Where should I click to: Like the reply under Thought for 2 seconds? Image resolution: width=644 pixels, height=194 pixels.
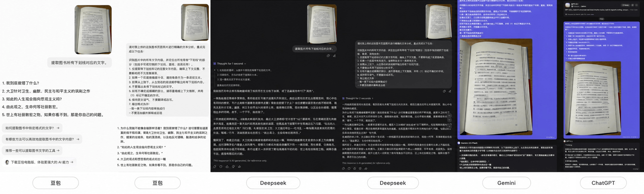pyautogui.click(x=355, y=168)
